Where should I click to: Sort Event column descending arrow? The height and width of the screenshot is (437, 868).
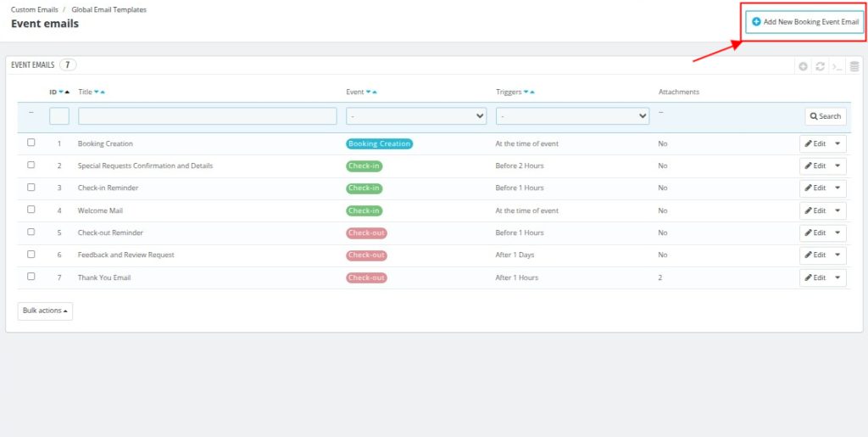pos(368,92)
